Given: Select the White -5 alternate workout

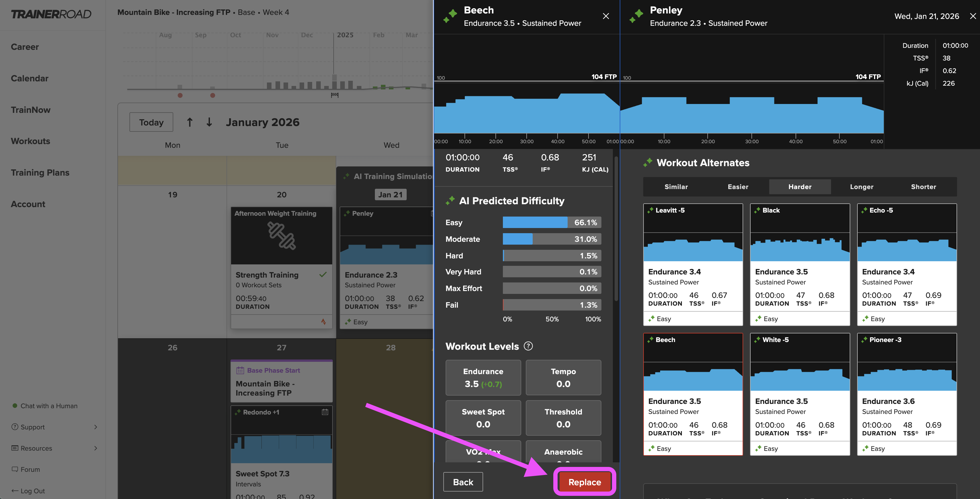Looking at the screenshot, I should pyautogui.click(x=800, y=394).
